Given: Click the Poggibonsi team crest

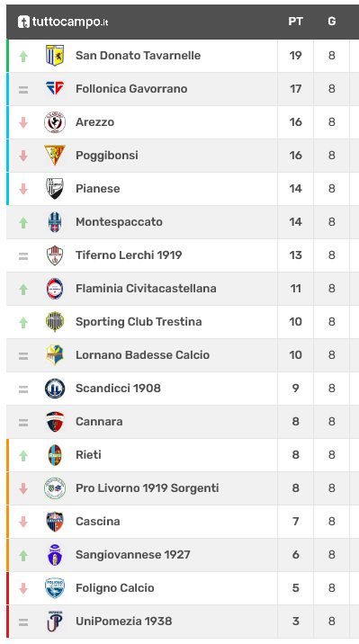Looking at the screenshot, I should coord(55,156).
